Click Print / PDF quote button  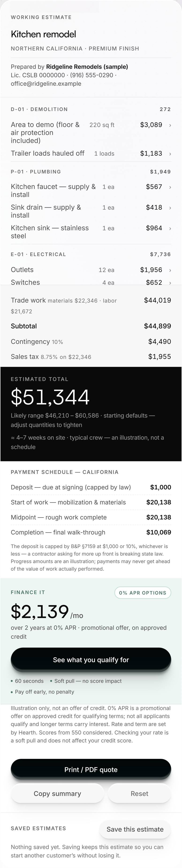[91, 770]
